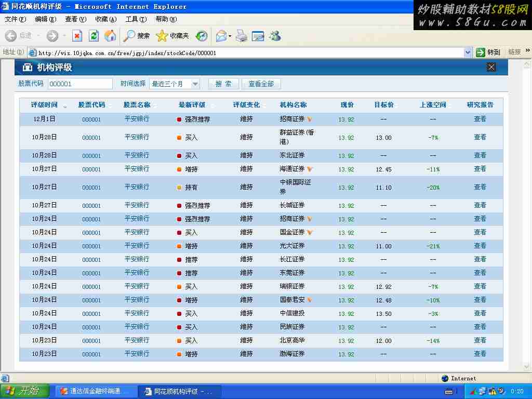Click the orange marker beside 国泰君安
The width and height of the screenshot is (532, 399).
pos(310,300)
